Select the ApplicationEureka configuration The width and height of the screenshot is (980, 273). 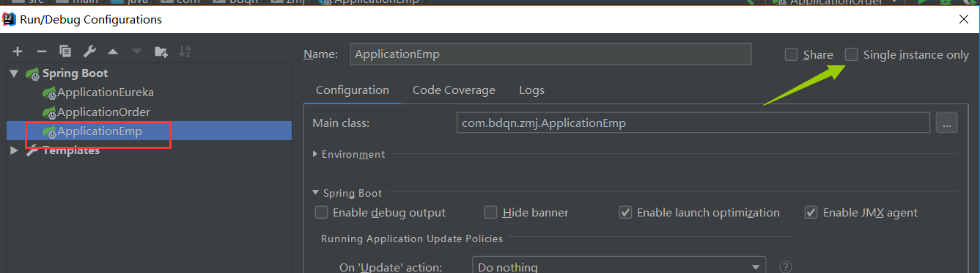(x=106, y=92)
